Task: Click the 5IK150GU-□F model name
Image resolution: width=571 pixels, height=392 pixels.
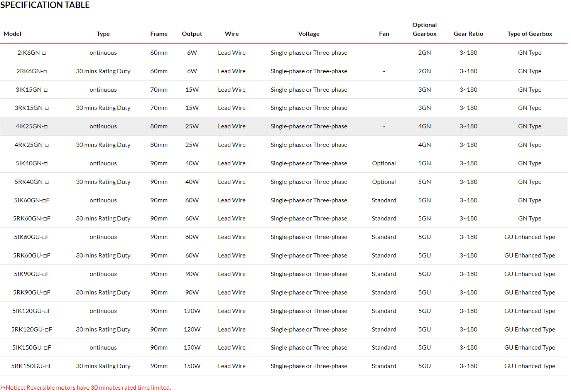Action: [x=32, y=348]
